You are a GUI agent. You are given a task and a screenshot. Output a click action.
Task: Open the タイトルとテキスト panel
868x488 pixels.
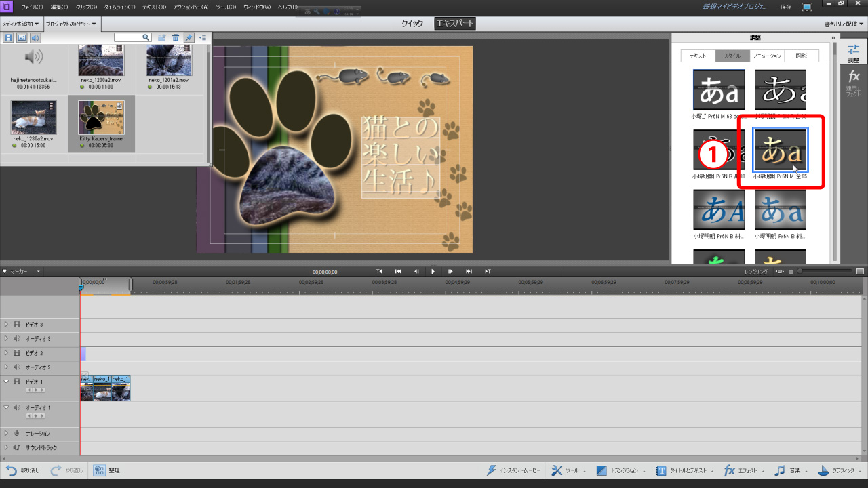[x=661, y=470]
